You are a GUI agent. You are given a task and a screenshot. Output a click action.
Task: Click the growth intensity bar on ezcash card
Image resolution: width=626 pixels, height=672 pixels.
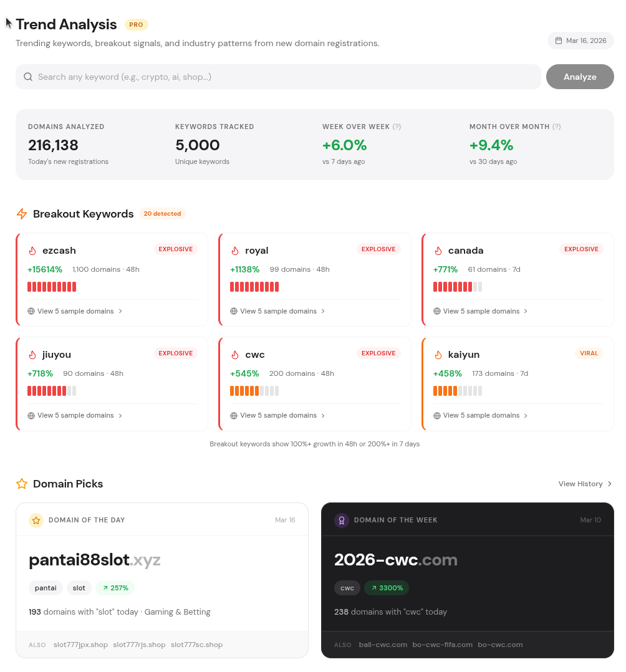click(x=52, y=287)
